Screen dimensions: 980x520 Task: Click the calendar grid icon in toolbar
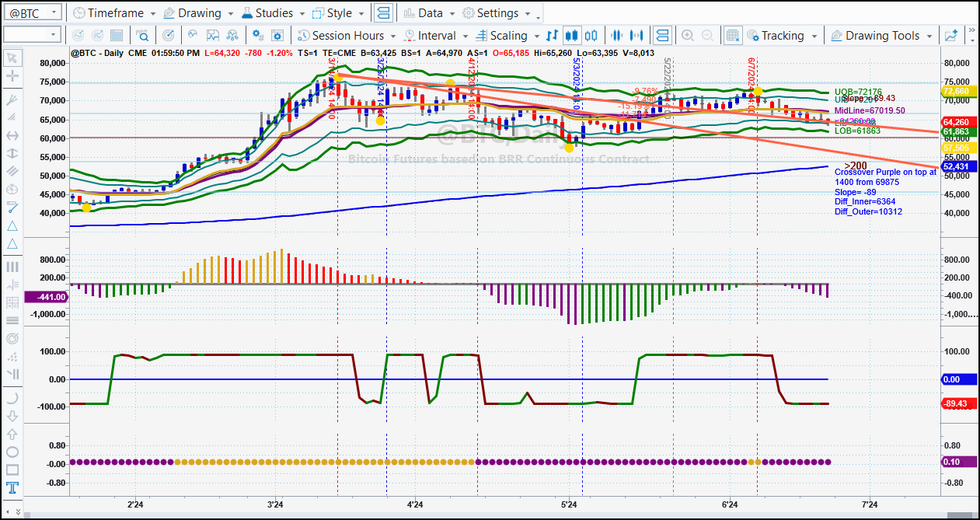click(116, 35)
